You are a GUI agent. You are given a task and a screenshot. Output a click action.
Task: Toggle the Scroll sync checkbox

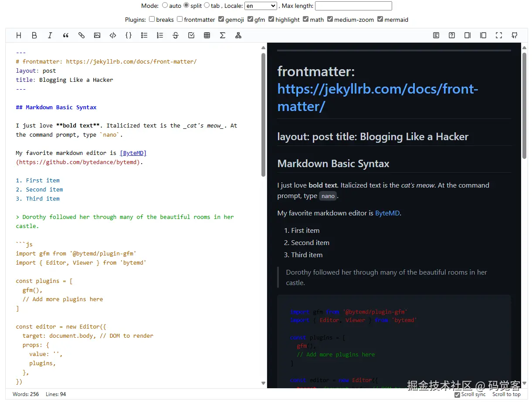(457, 395)
